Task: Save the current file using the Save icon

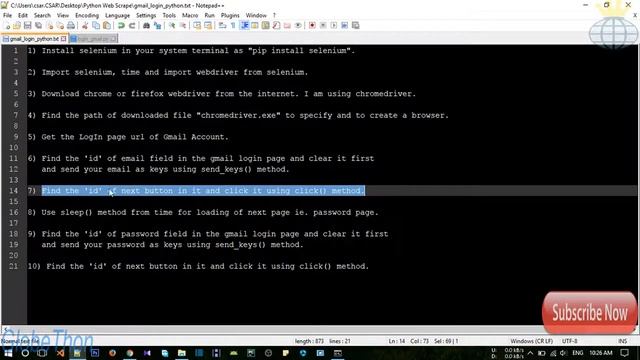Action: coord(27,25)
